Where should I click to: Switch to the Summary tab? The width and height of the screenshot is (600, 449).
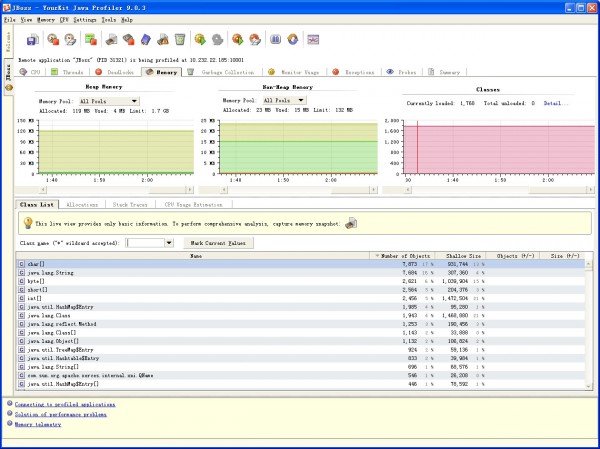tap(444, 72)
